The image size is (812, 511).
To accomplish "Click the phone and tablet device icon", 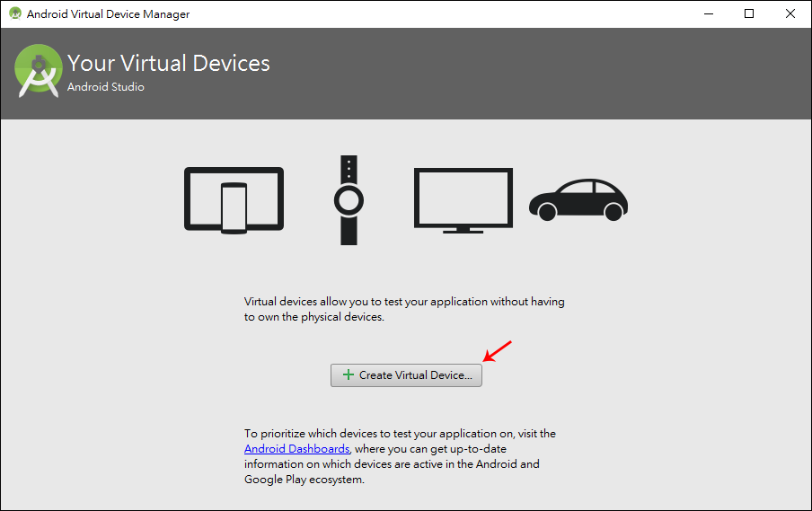I will click(x=234, y=200).
